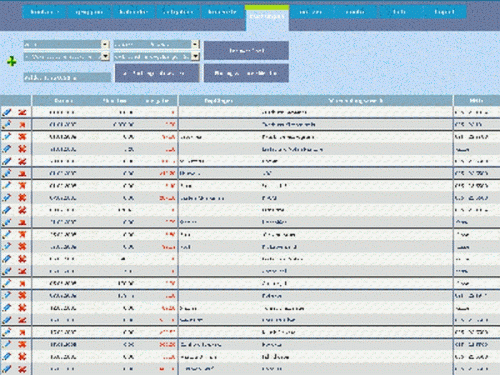This screenshot has height=375, width=500.
Task: Click pencil icon in last visible row
Action: point(7,369)
